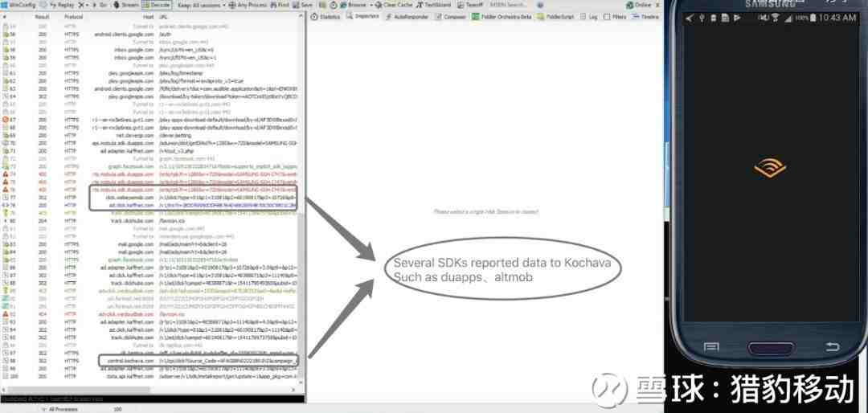Click the All Processes status bar filter
This screenshot has width=868, height=413.
click(x=59, y=409)
